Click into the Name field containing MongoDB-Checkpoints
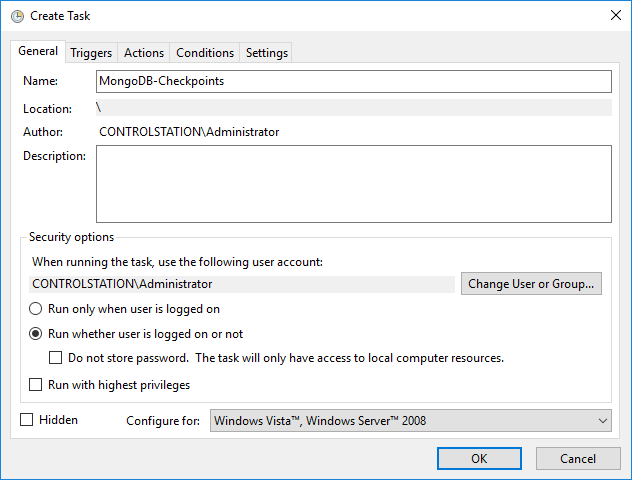The height and width of the screenshot is (480, 632). [353, 81]
